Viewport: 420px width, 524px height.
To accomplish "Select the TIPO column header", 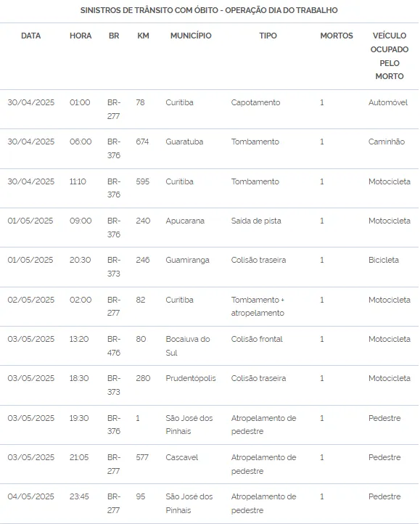I will pos(268,36).
